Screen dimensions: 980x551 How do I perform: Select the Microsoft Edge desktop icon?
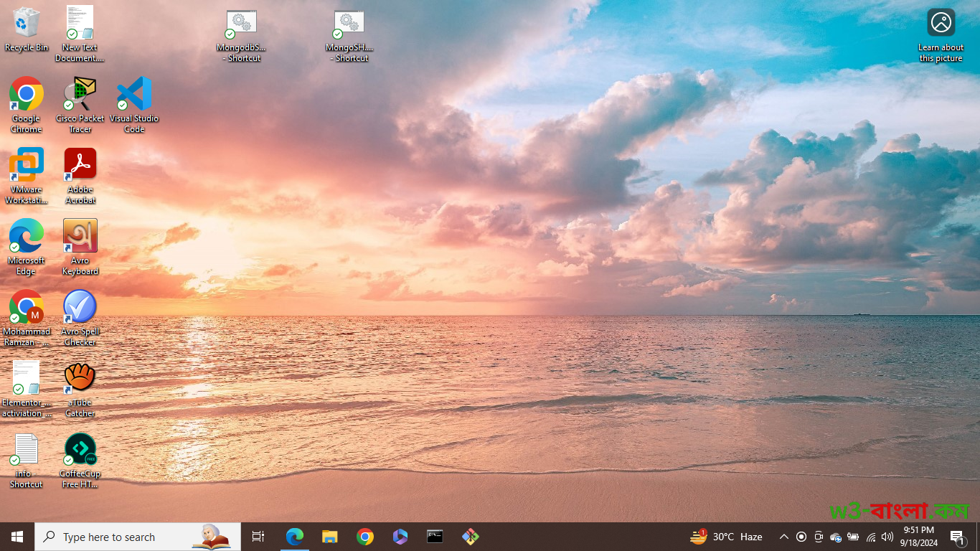(x=27, y=247)
